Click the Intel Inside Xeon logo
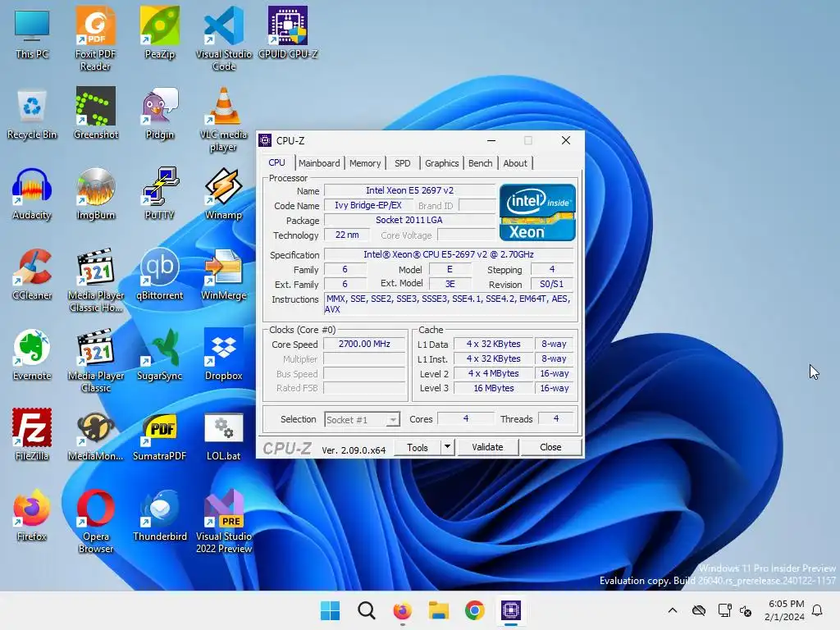 [x=537, y=212]
